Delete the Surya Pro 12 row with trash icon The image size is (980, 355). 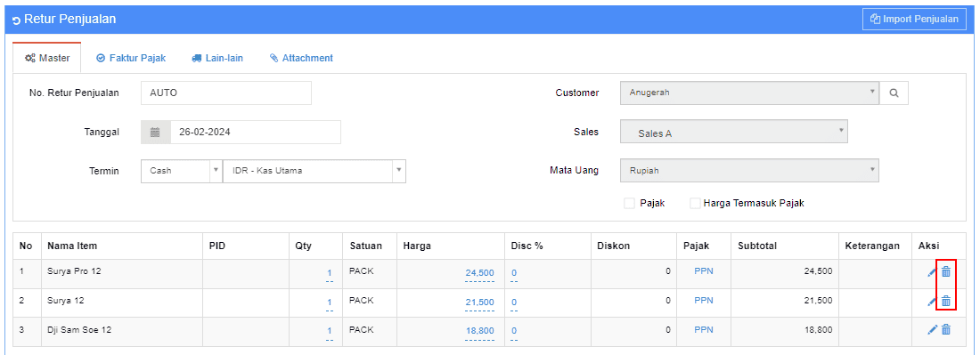946,271
